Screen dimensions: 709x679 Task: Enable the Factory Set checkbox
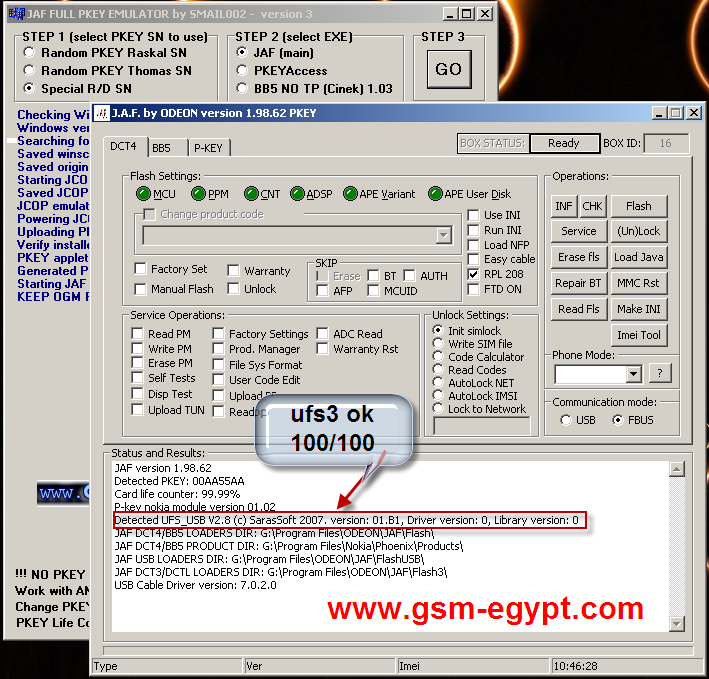tap(140, 269)
